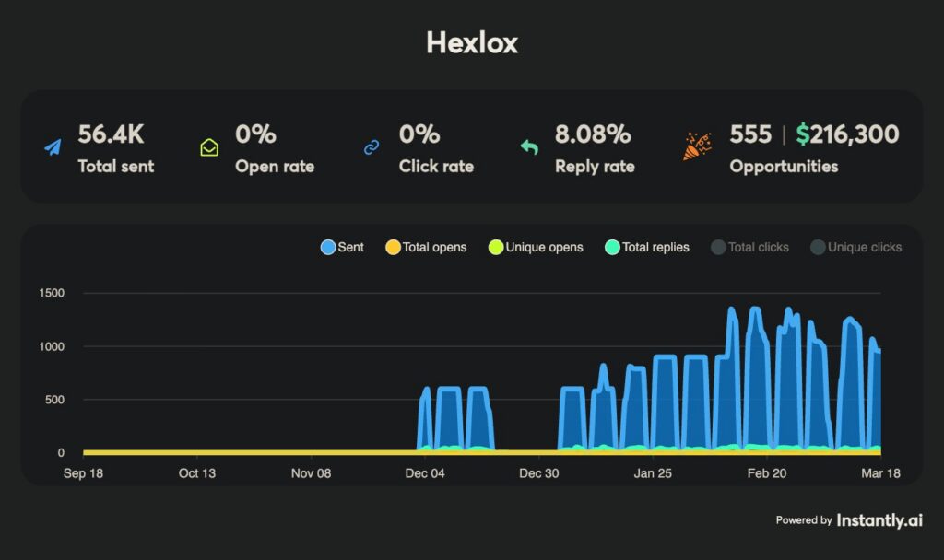This screenshot has height=560, width=944.
Task: Click the blue Sent color dot
Action: coord(328,247)
